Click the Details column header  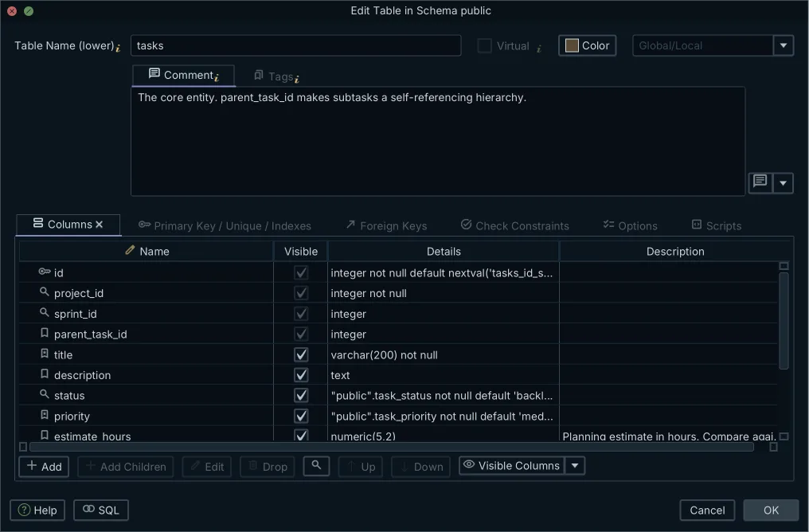(444, 252)
